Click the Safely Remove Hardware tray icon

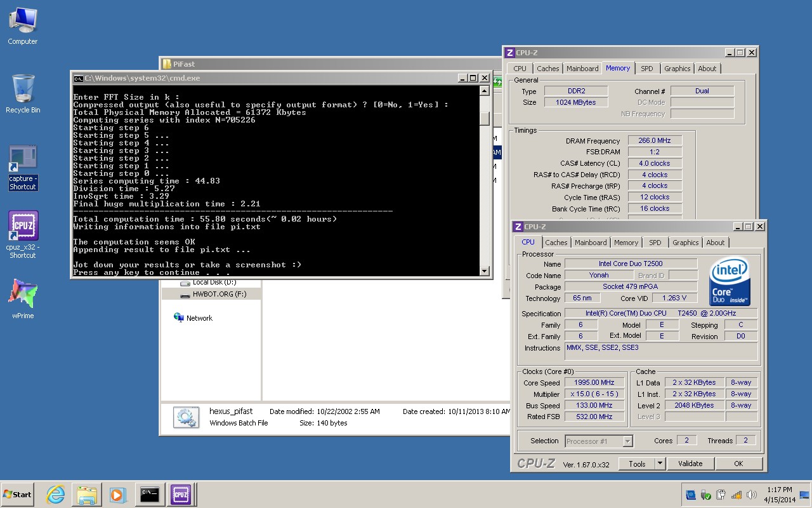pyautogui.click(x=706, y=495)
